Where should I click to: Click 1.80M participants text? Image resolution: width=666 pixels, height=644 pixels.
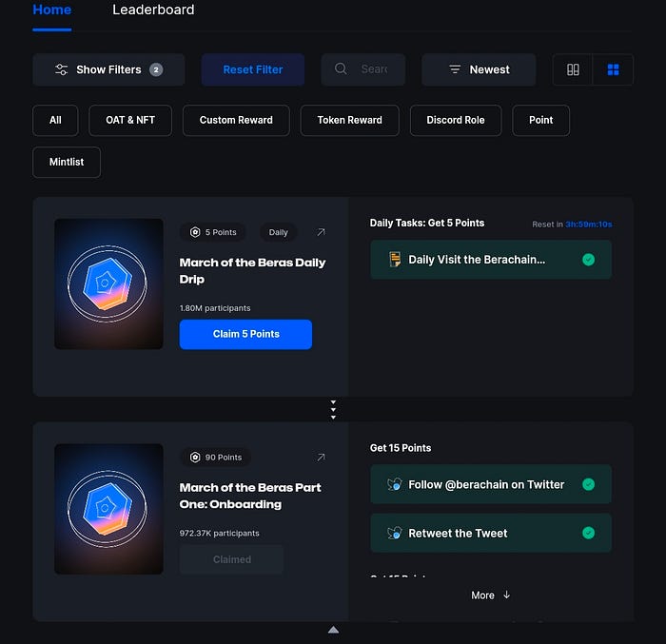(215, 308)
